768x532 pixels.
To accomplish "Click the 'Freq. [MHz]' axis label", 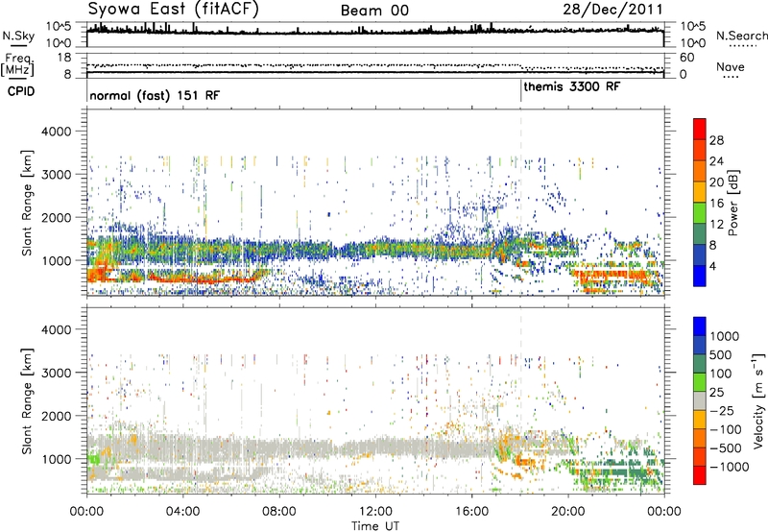I will pyautogui.click(x=17, y=65).
